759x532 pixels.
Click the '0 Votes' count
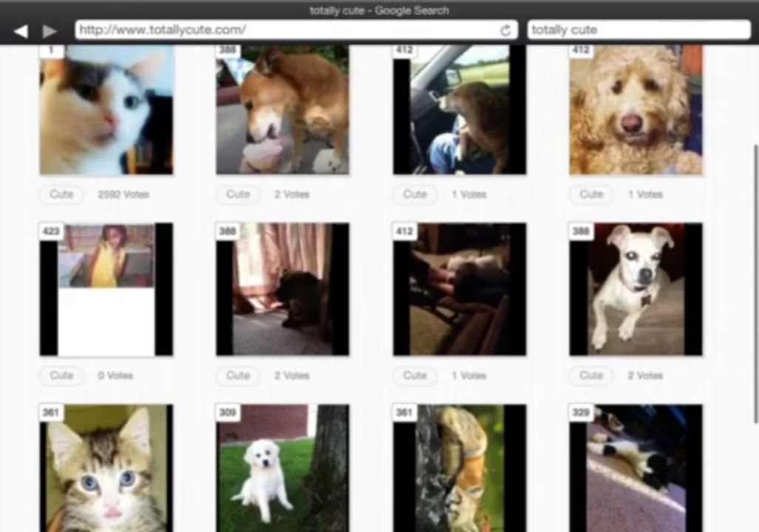point(115,375)
